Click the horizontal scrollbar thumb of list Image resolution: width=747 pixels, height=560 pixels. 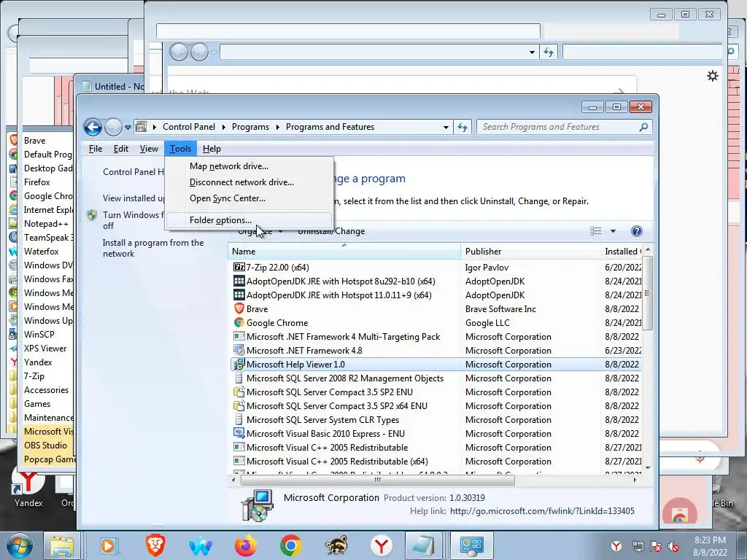coord(378,480)
